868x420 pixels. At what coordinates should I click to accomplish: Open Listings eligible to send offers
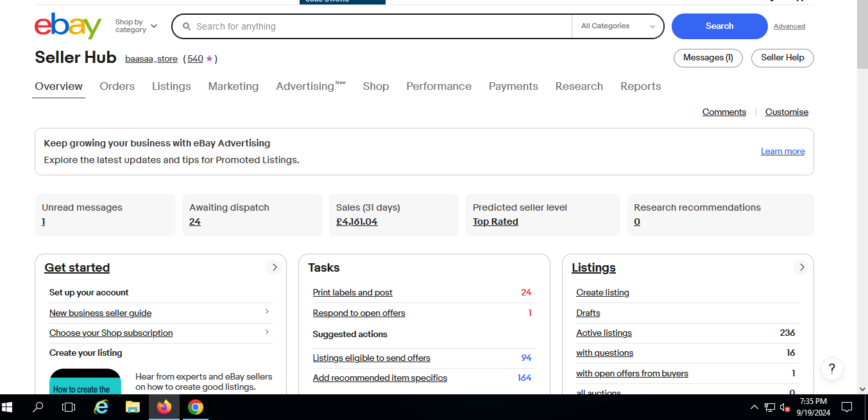point(371,358)
